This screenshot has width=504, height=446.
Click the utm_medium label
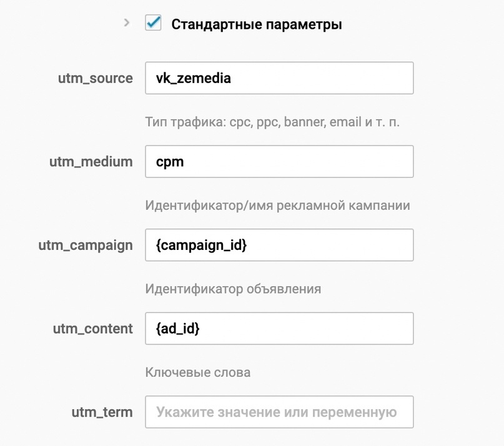click(91, 161)
